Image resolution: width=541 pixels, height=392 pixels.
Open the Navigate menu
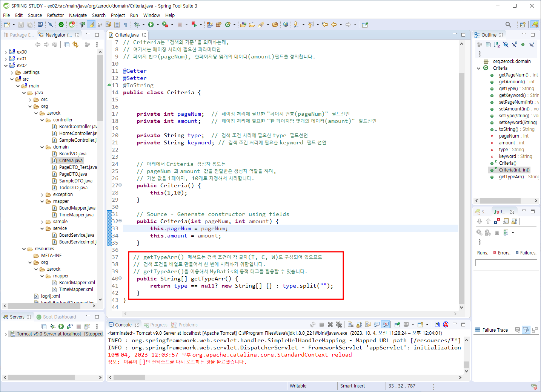[78, 15]
